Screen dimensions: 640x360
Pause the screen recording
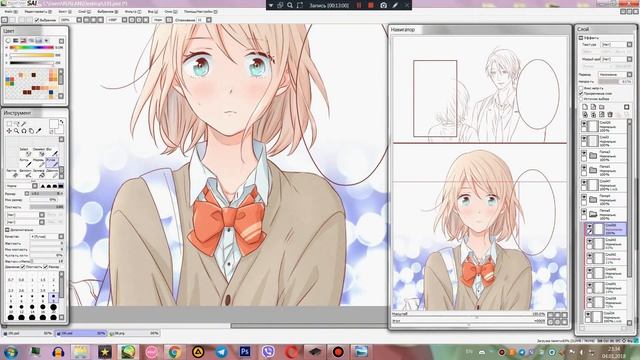359,5
